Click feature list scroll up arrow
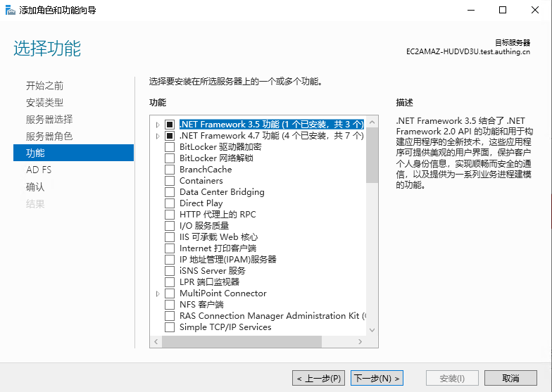552x392 pixels. 372,122
